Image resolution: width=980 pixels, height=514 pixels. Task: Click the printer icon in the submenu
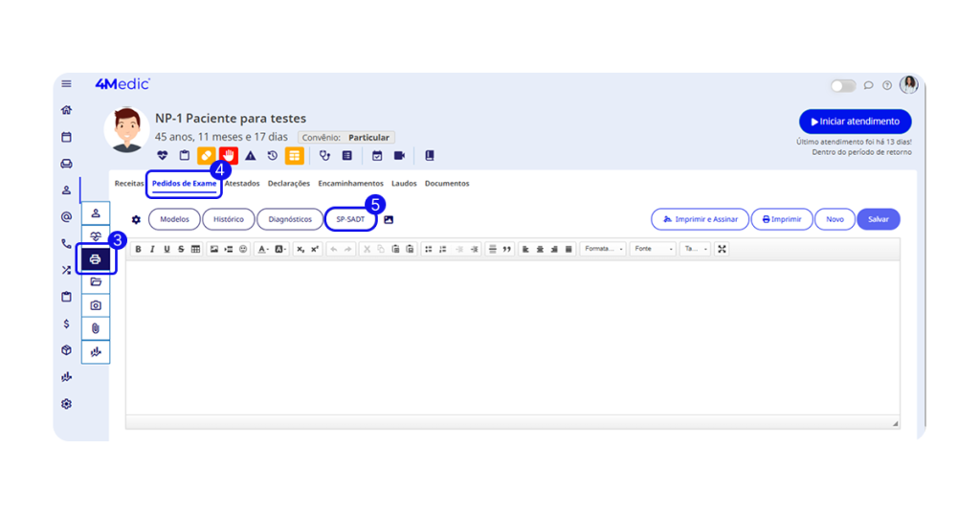(x=96, y=259)
